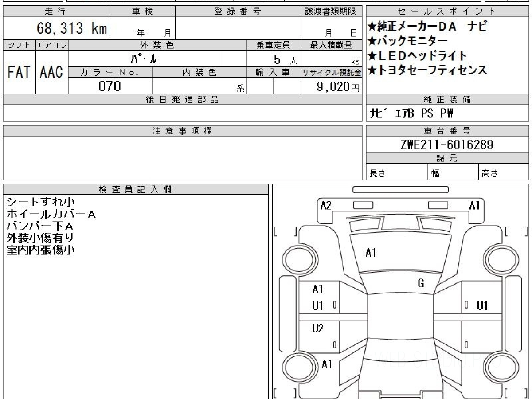
Task: Click the AAC air conditioner value
Action: 52,72
